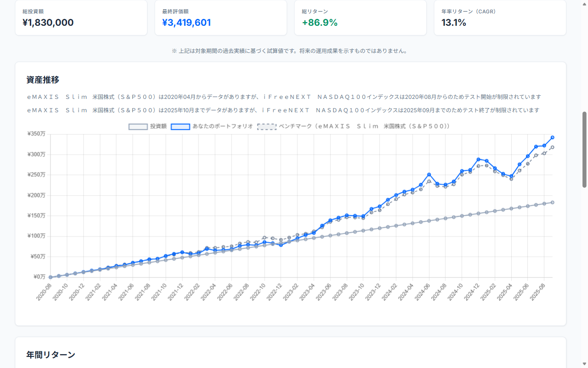Click the first chart data point at 2020-08

(51, 277)
